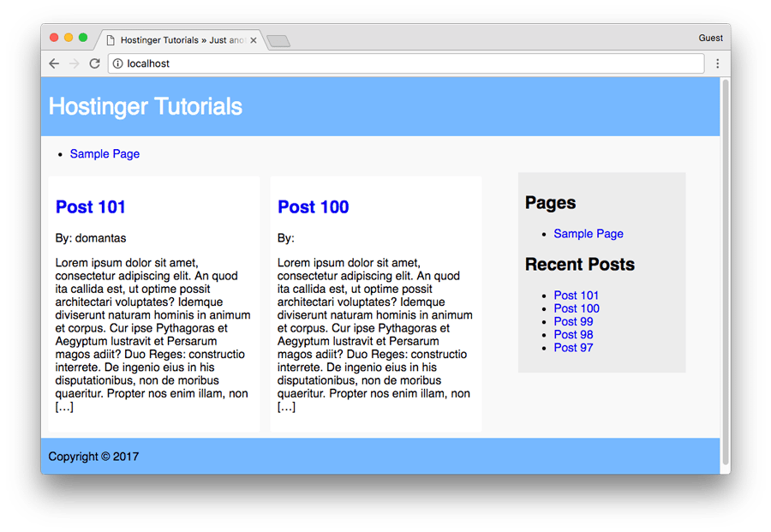Open the Chrome three-dot menu
The width and height of the screenshot is (771, 532).
point(717,63)
